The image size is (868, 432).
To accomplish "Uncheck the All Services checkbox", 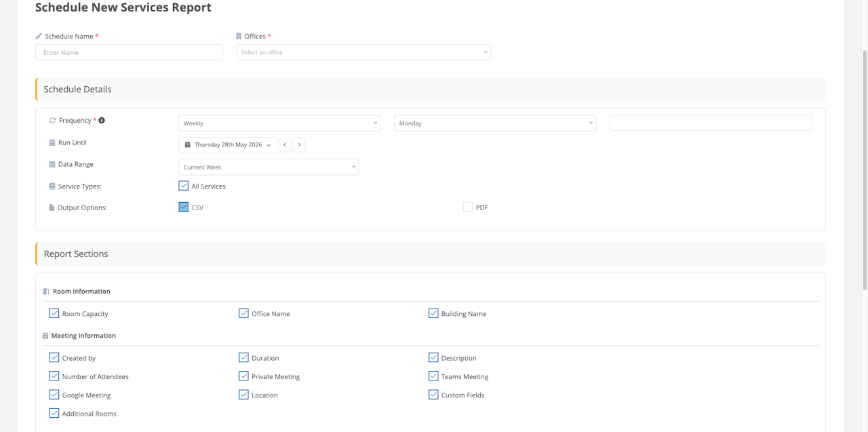I will point(184,186).
